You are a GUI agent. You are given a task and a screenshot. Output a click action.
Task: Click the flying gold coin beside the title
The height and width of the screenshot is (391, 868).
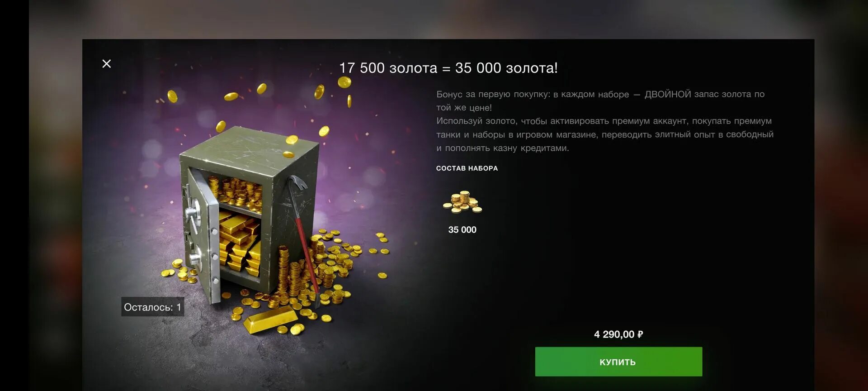(x=344, y=82)
